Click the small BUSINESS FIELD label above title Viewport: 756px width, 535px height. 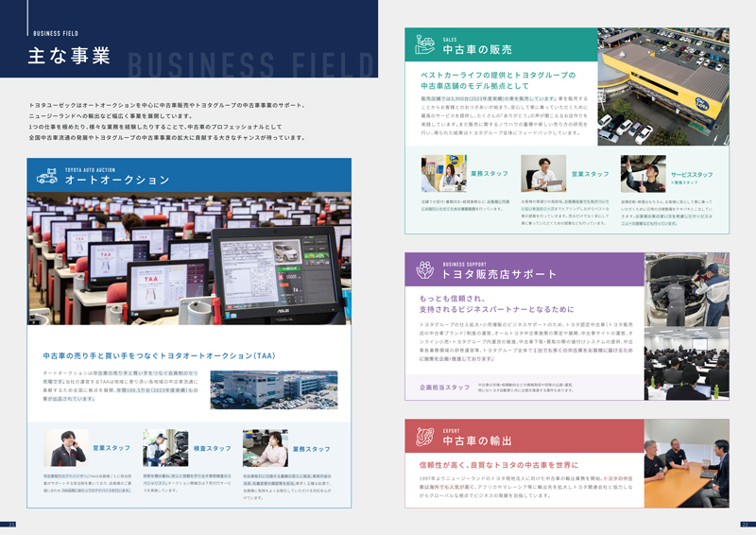coord(56,33)
